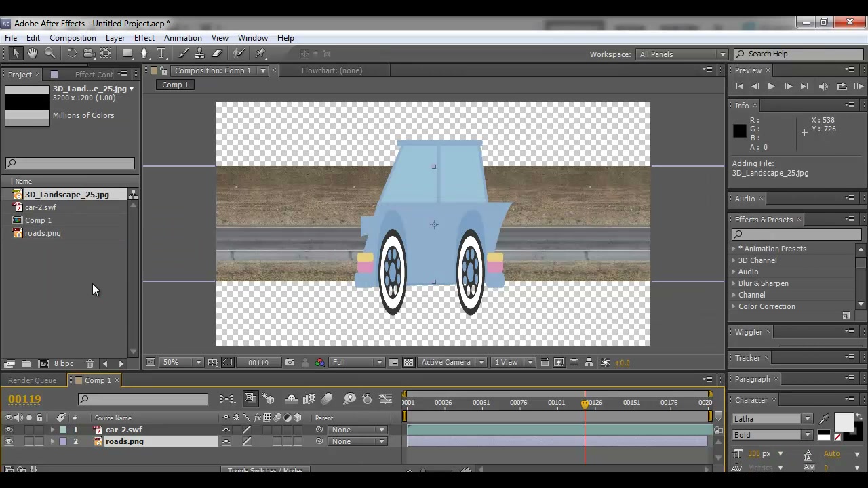Select the Eraser tool
The image size is (868, 488).
[x=217, y=54]
